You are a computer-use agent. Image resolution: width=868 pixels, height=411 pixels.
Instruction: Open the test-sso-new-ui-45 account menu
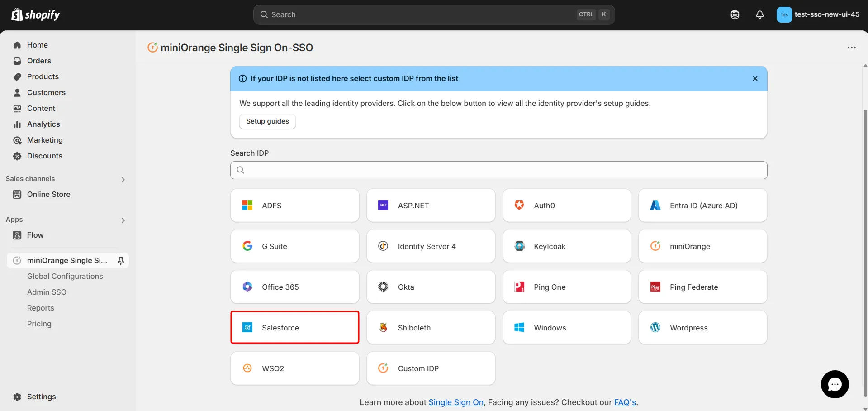[818, 14]
